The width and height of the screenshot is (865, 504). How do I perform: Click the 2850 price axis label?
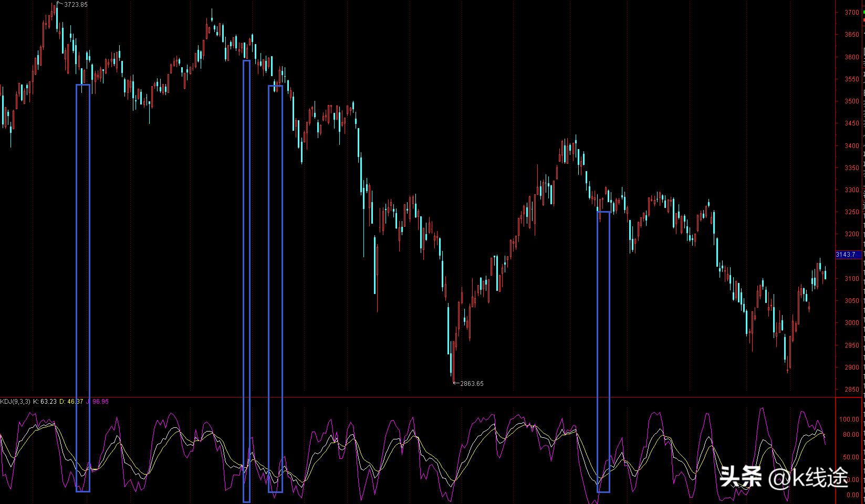click(x=852, y=390)
